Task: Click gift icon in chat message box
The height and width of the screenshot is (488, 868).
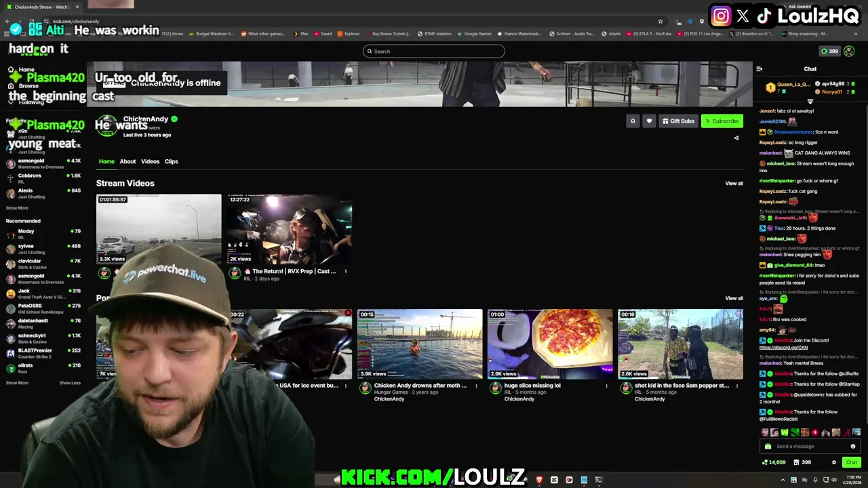Action: click(x=768, y=447)
